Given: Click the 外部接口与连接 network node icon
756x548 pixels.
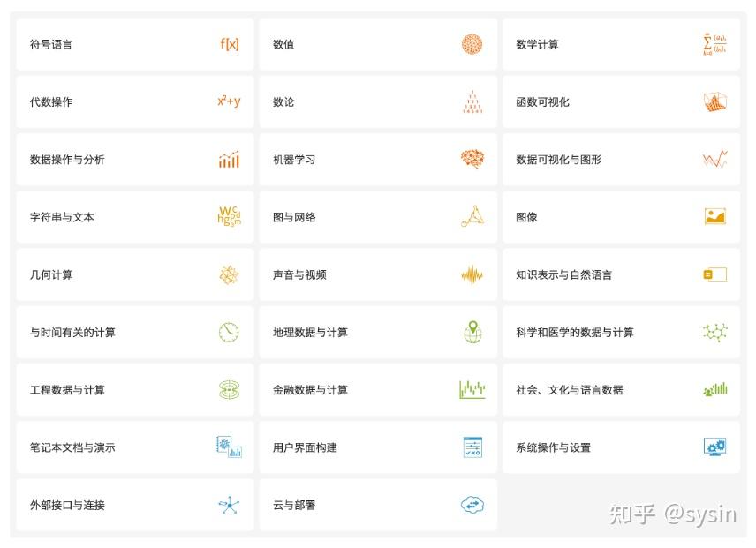Looking at the screenshot, I should pyautogui.click(x=229, y=505).
